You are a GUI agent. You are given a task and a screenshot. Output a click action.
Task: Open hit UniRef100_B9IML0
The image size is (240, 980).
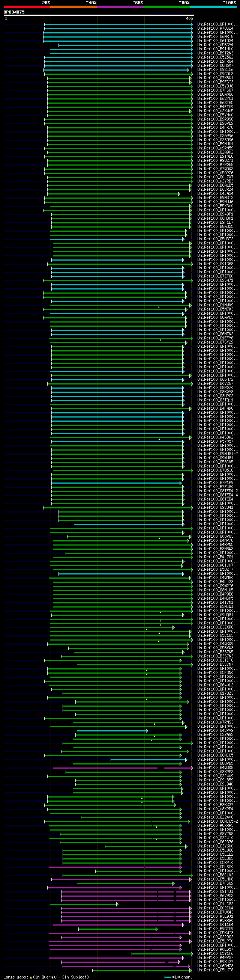[215, 49]
